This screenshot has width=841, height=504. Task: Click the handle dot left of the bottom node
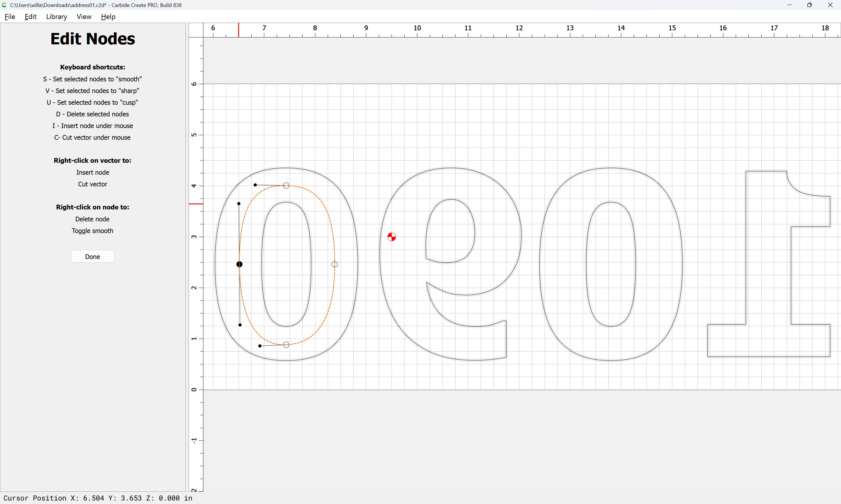260,346
